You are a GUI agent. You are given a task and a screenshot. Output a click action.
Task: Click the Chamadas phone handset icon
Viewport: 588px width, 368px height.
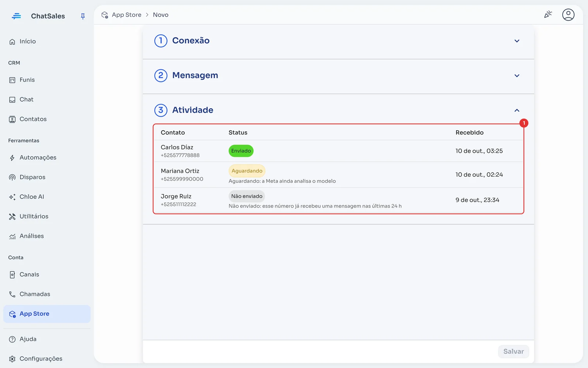click(12, 294)
